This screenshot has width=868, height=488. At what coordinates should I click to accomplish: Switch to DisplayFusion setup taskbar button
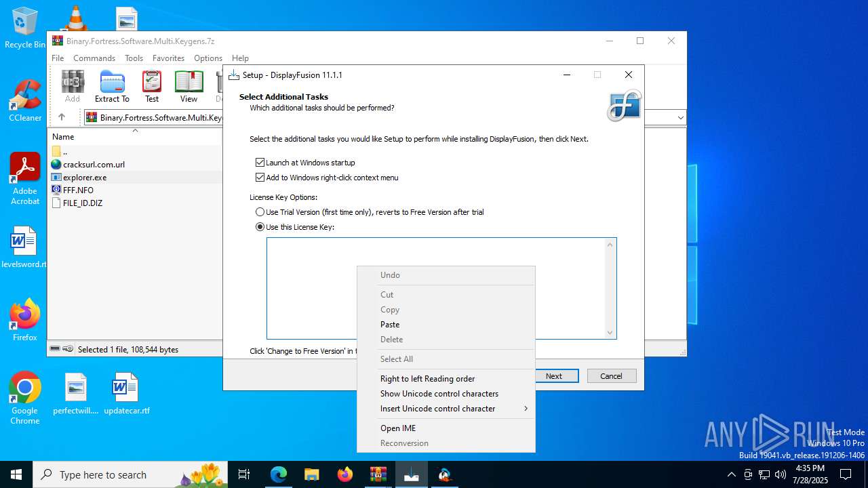(411, 474)
